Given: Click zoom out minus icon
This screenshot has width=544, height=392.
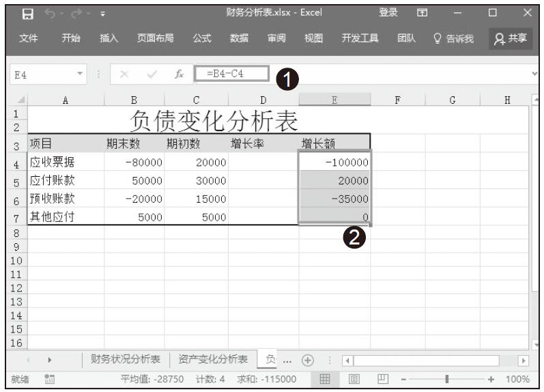Looking at the screenshot, I should (403, 379).
